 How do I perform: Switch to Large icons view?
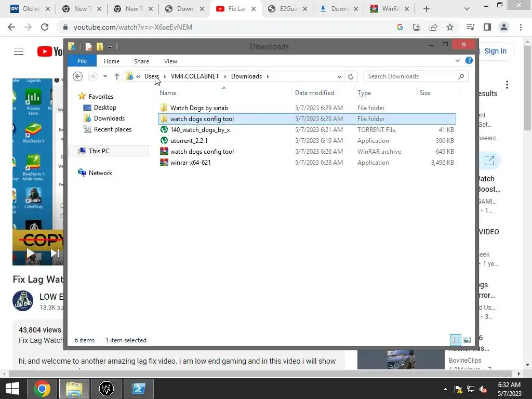click(x=467, y=340)
